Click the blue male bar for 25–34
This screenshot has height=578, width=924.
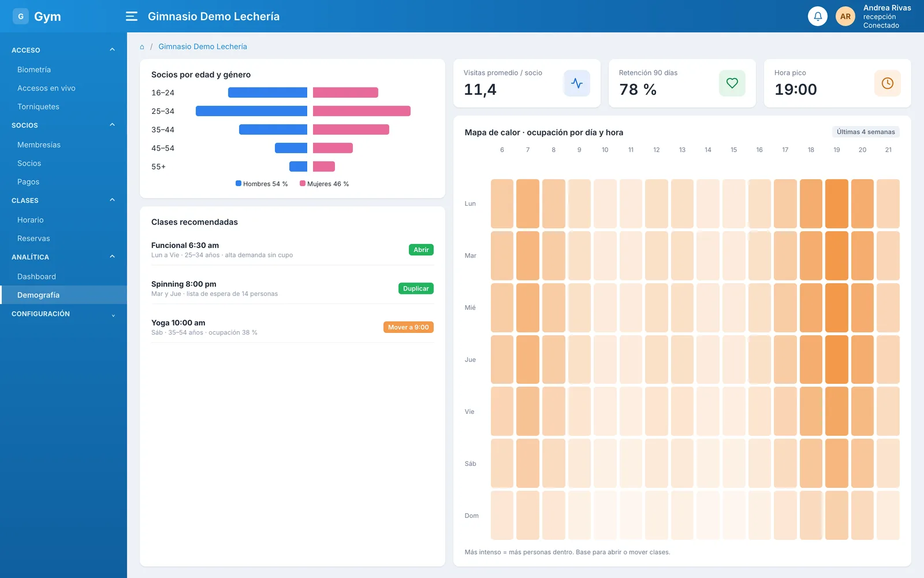coord(251,111)
